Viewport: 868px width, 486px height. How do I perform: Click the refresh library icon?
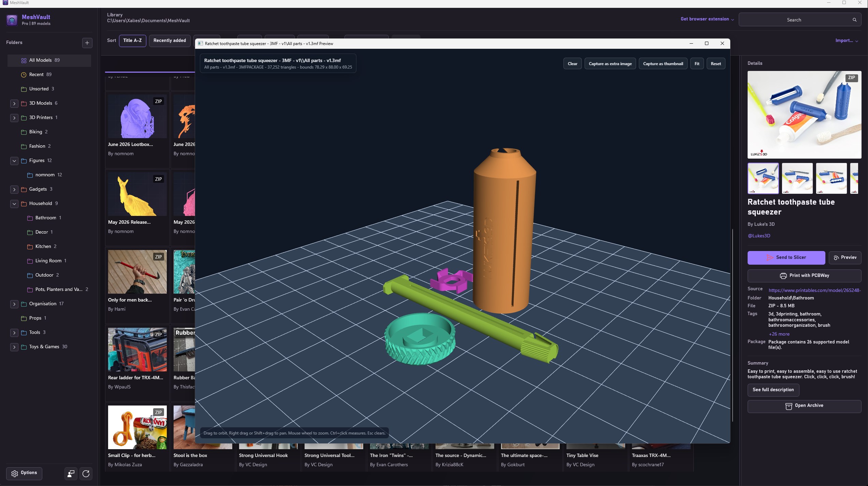(86, 473)
